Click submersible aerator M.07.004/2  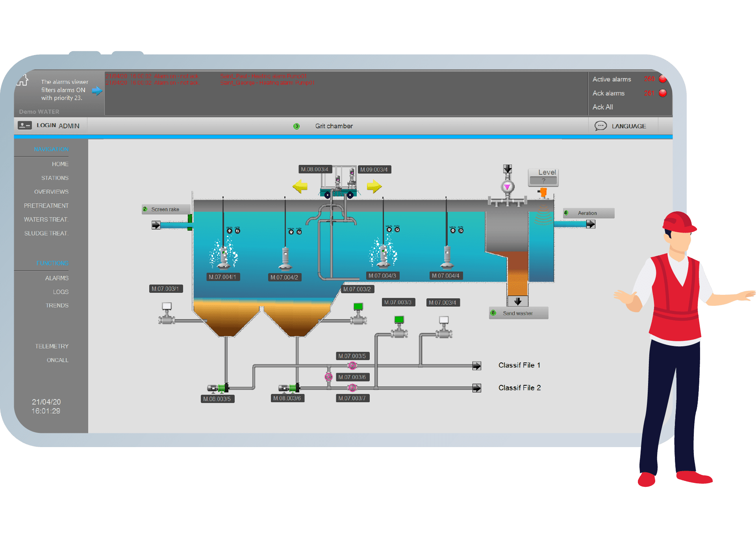285,258
